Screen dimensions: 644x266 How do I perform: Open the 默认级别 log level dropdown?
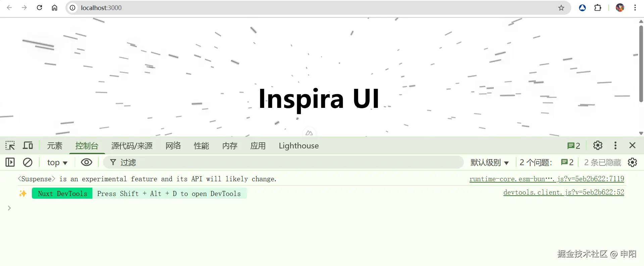pyautogui.click(x=489, y=163)
